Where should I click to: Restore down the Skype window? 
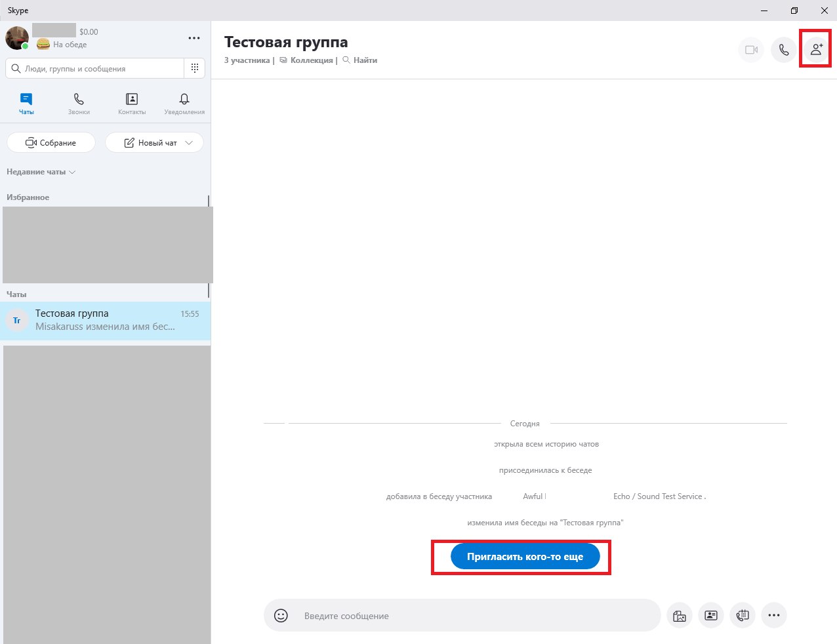794,10
